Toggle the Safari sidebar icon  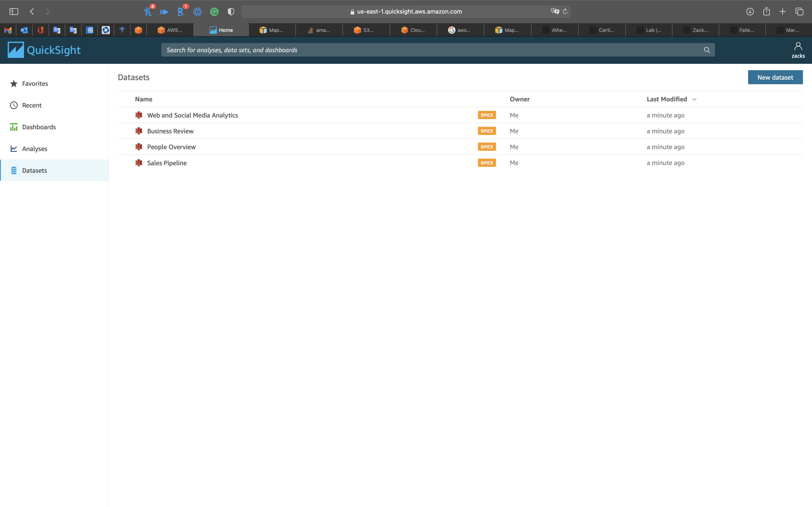[x=14, y=11]
